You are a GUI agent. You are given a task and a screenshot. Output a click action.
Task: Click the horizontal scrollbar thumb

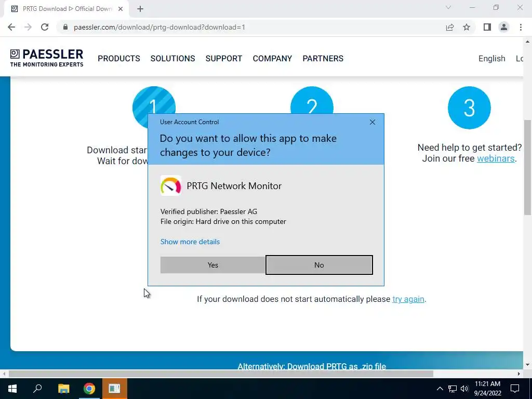coord(221,374)
